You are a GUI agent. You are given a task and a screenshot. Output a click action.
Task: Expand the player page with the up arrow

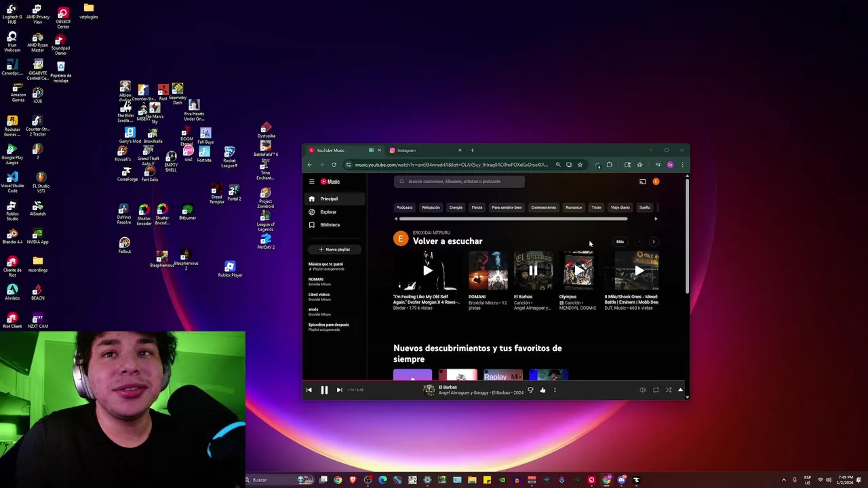click(x=681, y=390)
